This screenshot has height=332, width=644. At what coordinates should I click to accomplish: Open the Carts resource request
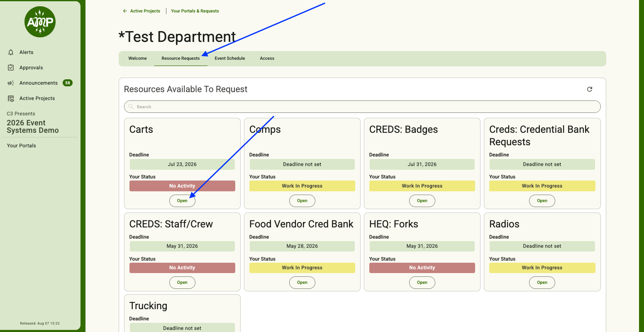[182, 201]
